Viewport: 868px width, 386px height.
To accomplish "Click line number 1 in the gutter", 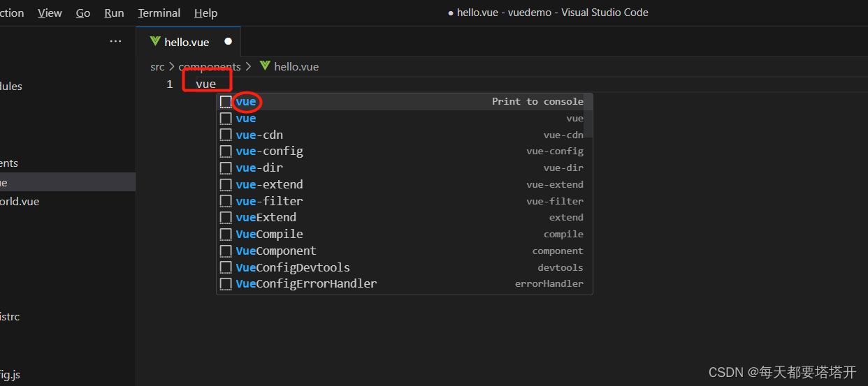I will pos(169,84).
